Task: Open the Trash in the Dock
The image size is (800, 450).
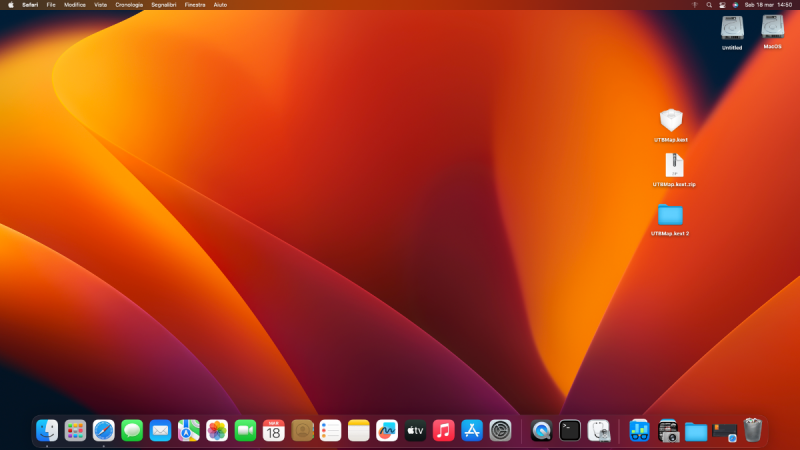Action: pos(753,430)
